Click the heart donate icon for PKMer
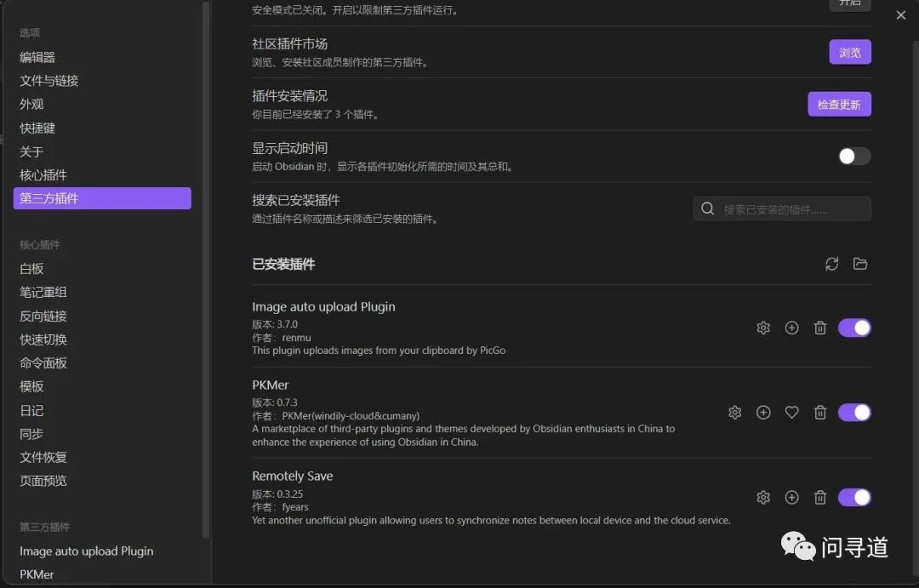Image resolution: width=919 pixels, height=588 pixels. (x=792, y=412)
